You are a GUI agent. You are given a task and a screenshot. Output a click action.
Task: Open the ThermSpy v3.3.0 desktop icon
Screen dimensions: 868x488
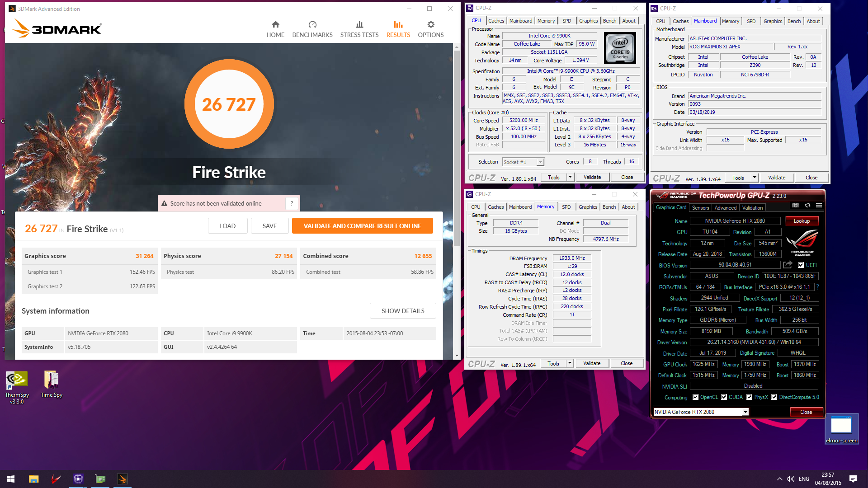[17, 387]
